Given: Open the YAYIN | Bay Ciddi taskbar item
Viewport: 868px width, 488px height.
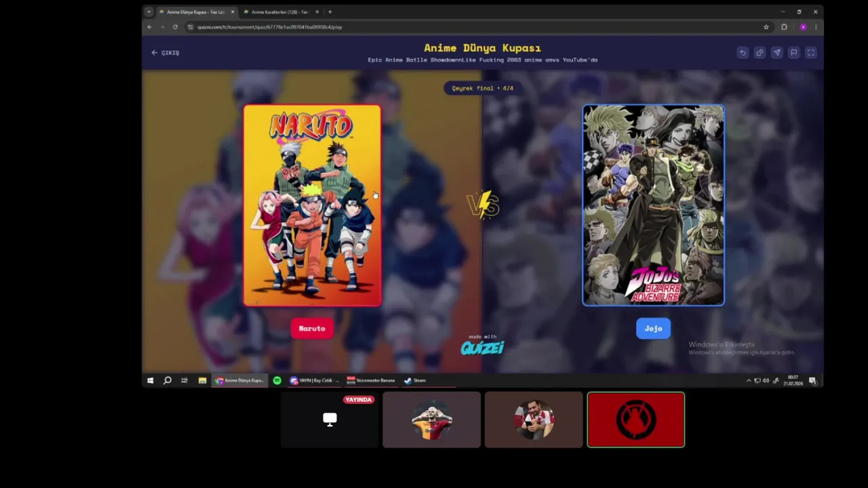Looking at the screenshot, I should [x=315, y=380].
